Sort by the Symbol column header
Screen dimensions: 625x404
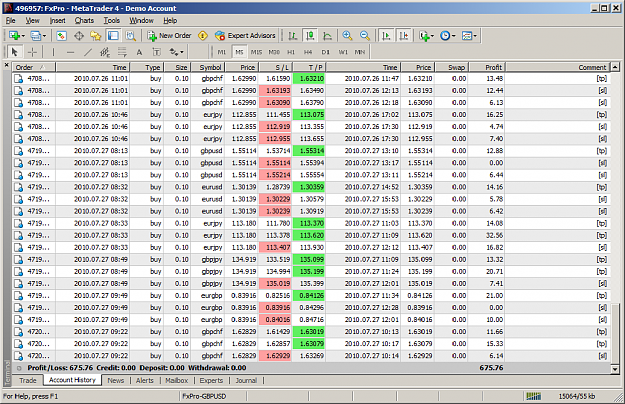(208, 67)
